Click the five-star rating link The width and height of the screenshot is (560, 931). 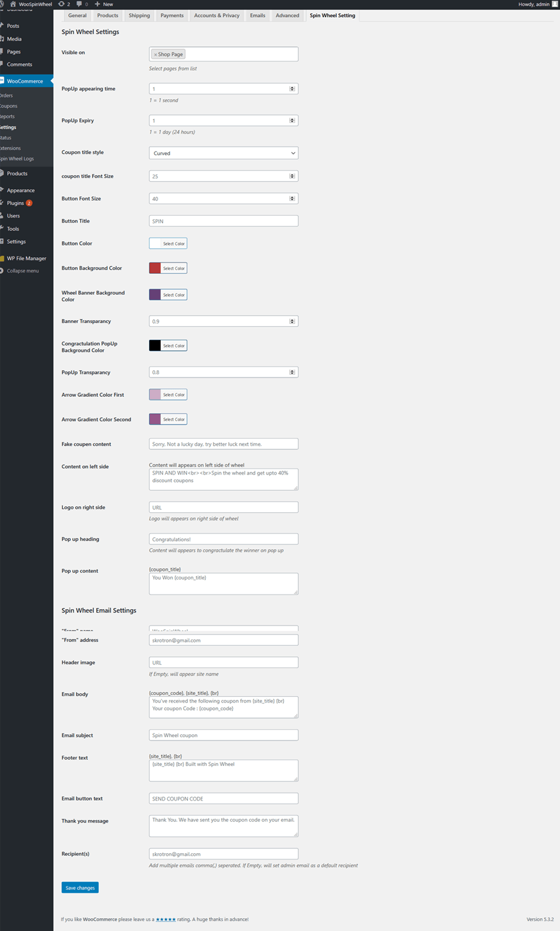tap(166, 919)
